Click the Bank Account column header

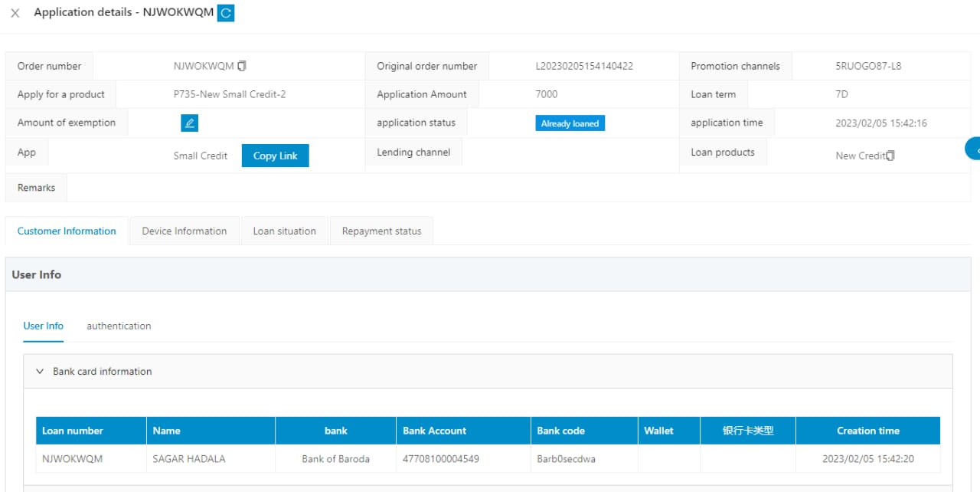[x=434, y=431]
